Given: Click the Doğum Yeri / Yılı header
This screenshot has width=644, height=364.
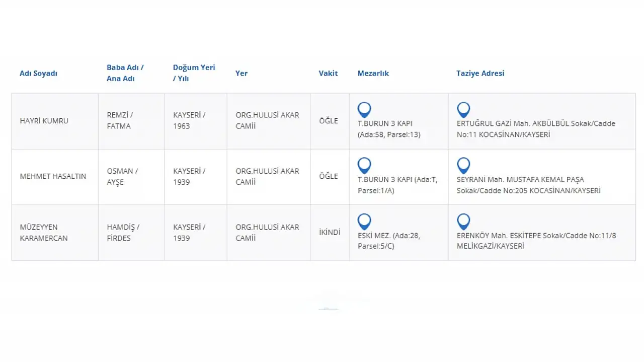Looking at the screenshot, I should tap(194, 72).
